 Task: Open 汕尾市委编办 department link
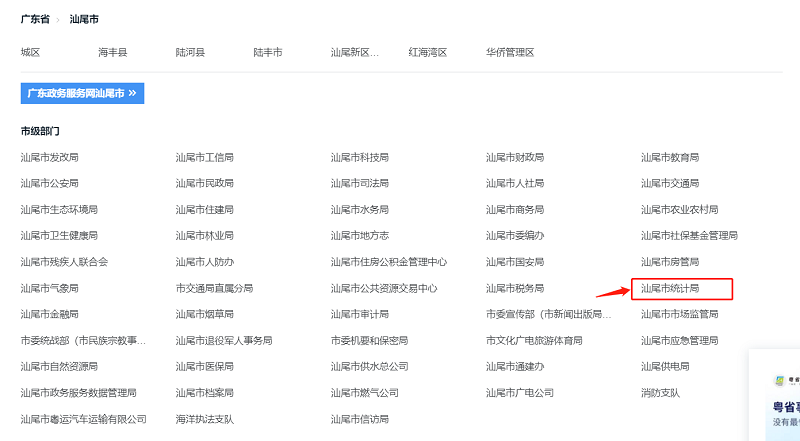pos(515,235)
